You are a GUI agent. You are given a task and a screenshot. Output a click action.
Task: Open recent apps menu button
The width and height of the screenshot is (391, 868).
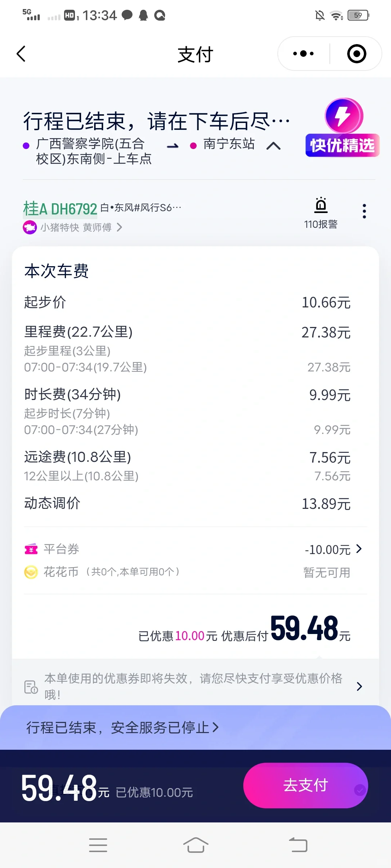98,845
